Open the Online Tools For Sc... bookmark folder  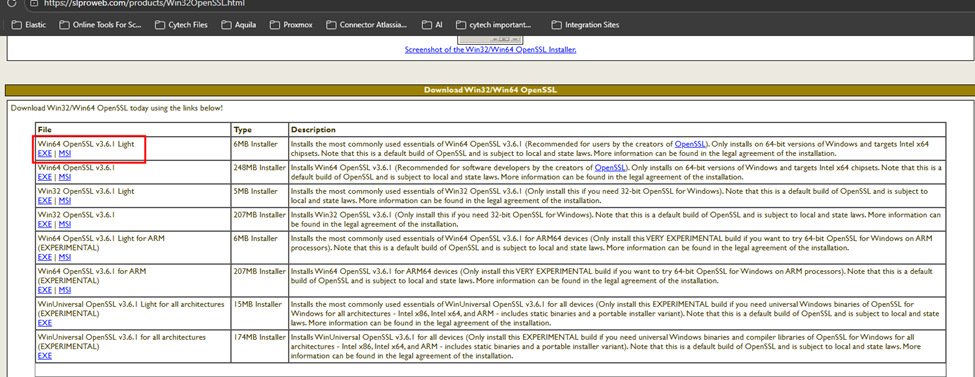click(101, 25)
